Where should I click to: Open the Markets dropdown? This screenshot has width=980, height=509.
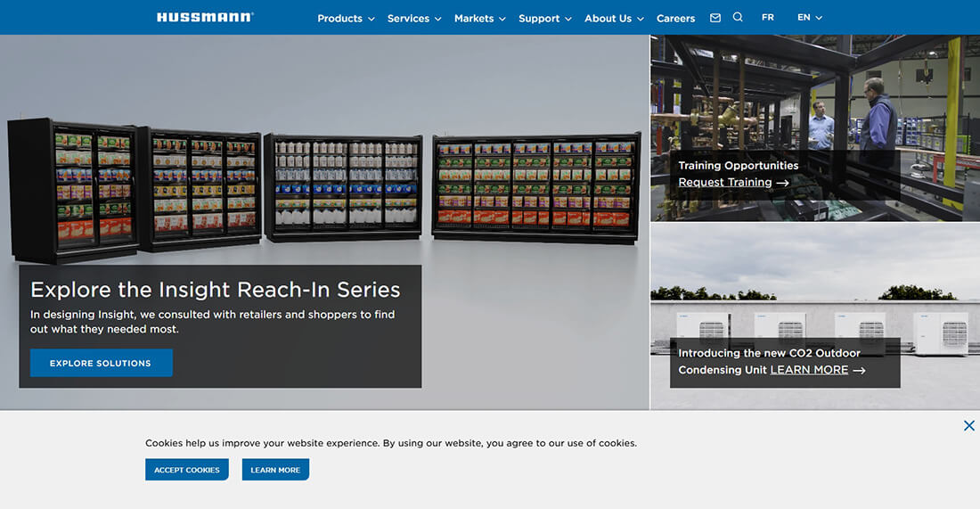point(479,18)
